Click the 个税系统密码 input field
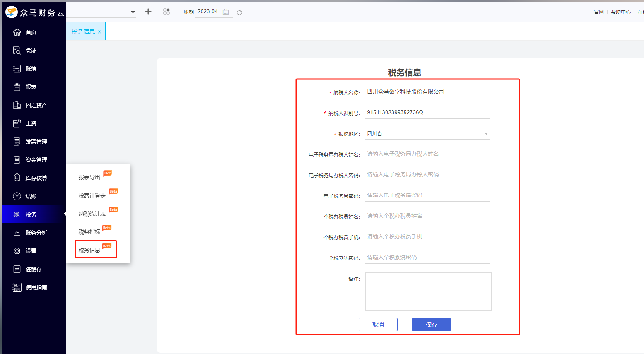 pyautogui.click(x=427, y=258)
